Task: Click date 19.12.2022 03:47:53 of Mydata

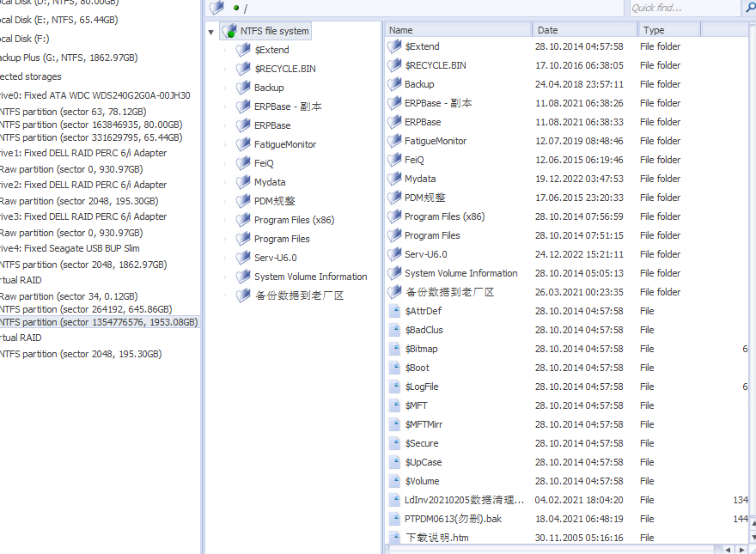Action: (579, 179)
